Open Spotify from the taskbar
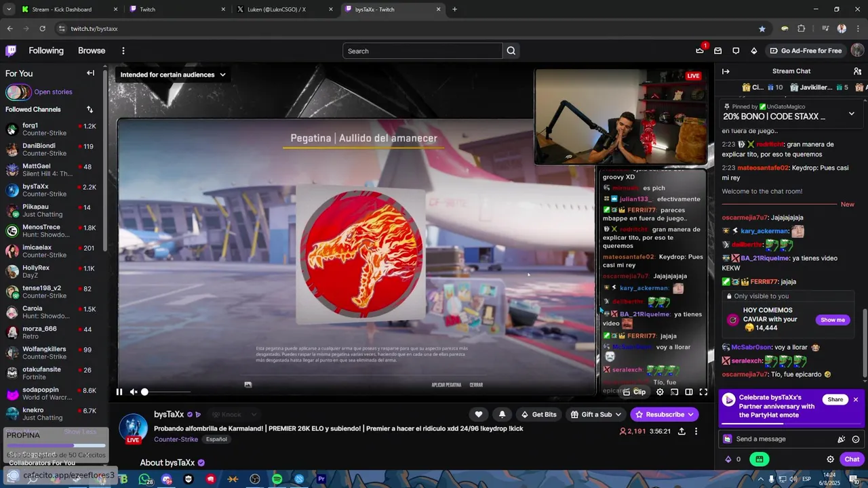The image size is (868, 488). click(x=277, y=479)
